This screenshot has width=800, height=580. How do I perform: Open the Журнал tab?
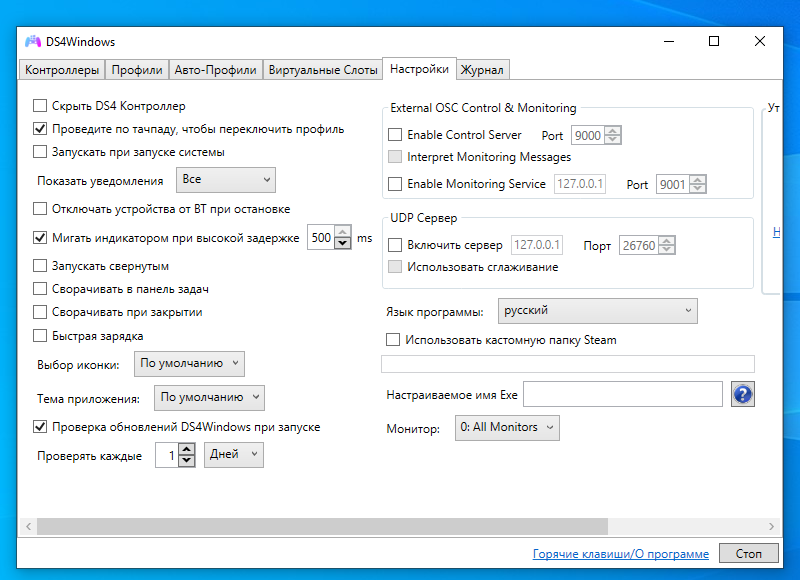482,70
